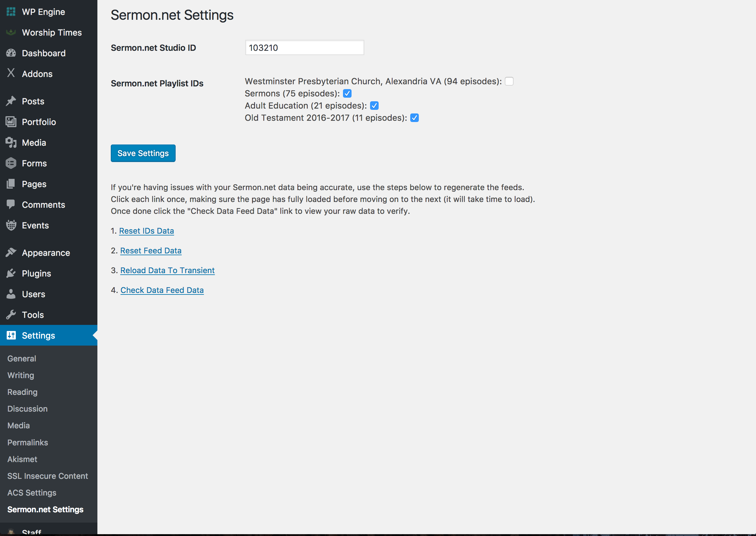Click the Sermon.net Studio ID field
756x536 pixels.
click(x=304, y=47)
